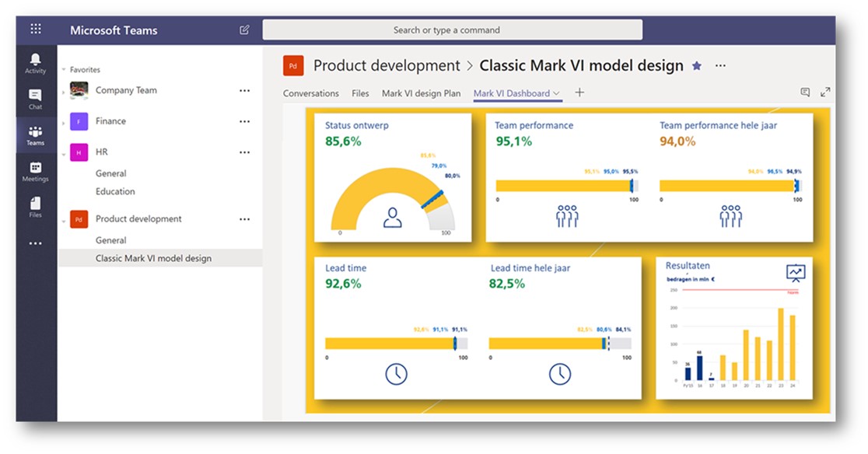The width and height of the screenshot is (868, 454).
Task: Click the clock icon under Lead time
Action: 397,374
